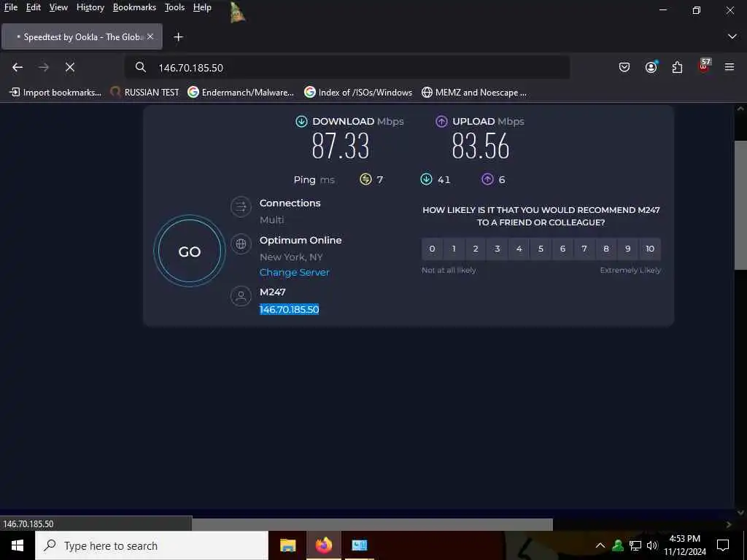Open the ad blocker extension showing 57
The height and width of the screenshot is (560, 747).
[704, 66]
